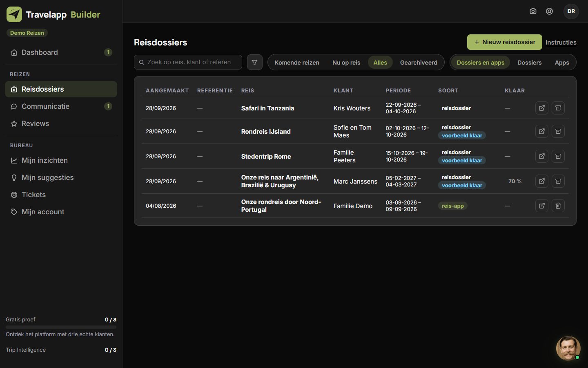Click the Travelapp Builder paper-plane logo
This screenshot has width=588, height=368.
[x=14, y=14]
